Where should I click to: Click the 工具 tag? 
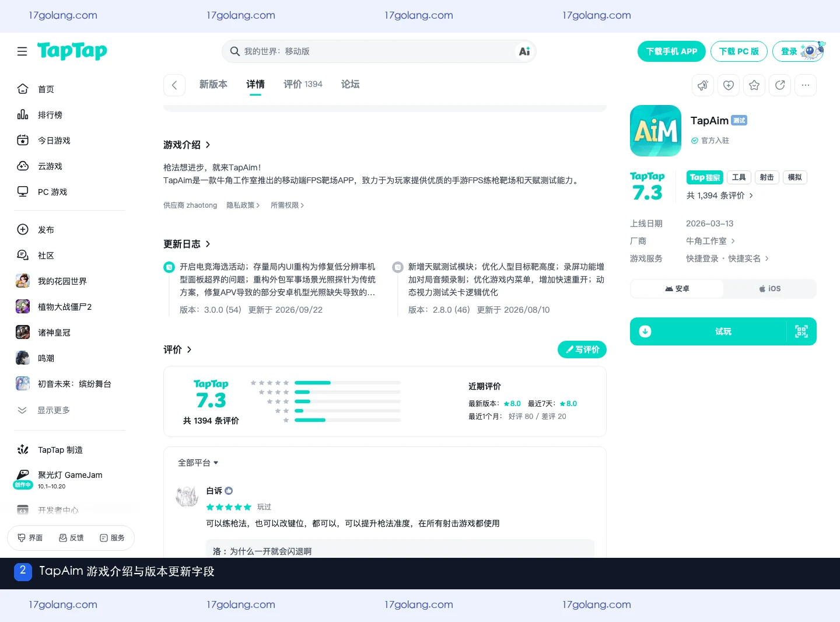click(739, 177)
